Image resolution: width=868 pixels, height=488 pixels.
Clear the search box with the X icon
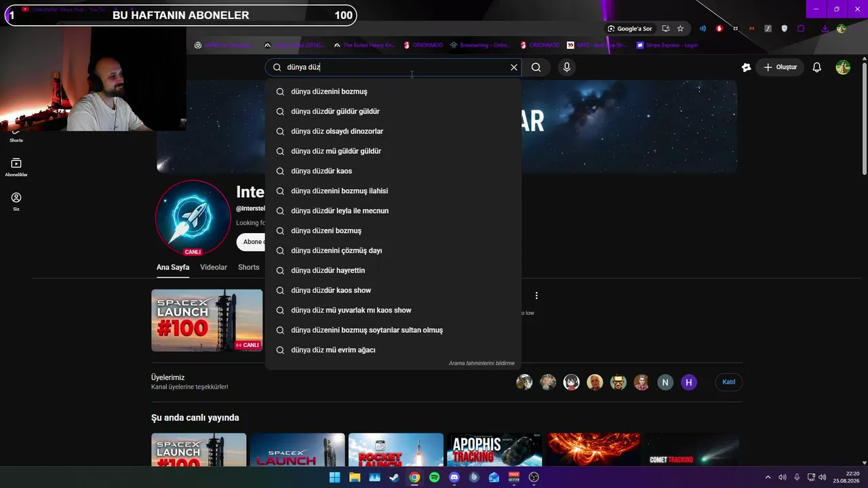(514, 67)
